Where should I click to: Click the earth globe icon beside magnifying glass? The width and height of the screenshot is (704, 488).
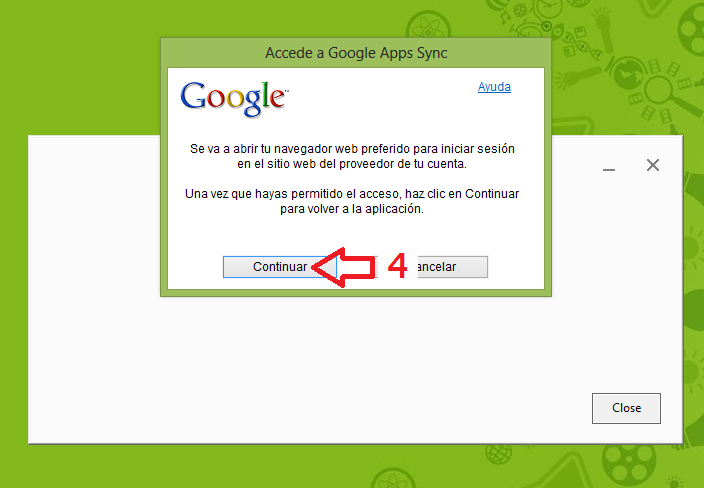[628, 73]
